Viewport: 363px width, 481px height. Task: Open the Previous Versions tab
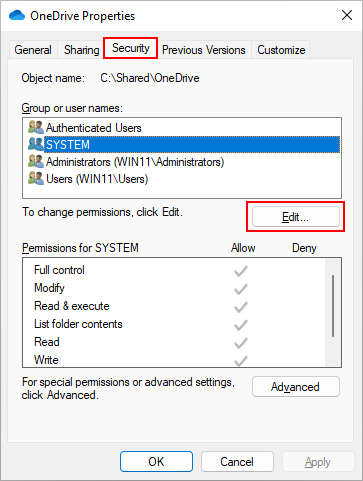click(204, 50)
